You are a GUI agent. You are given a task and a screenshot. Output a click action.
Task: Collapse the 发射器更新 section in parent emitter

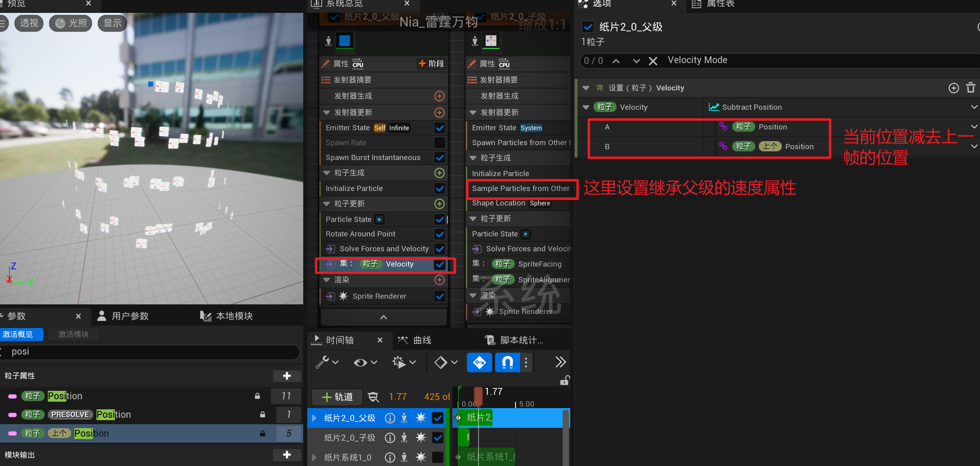327,113
